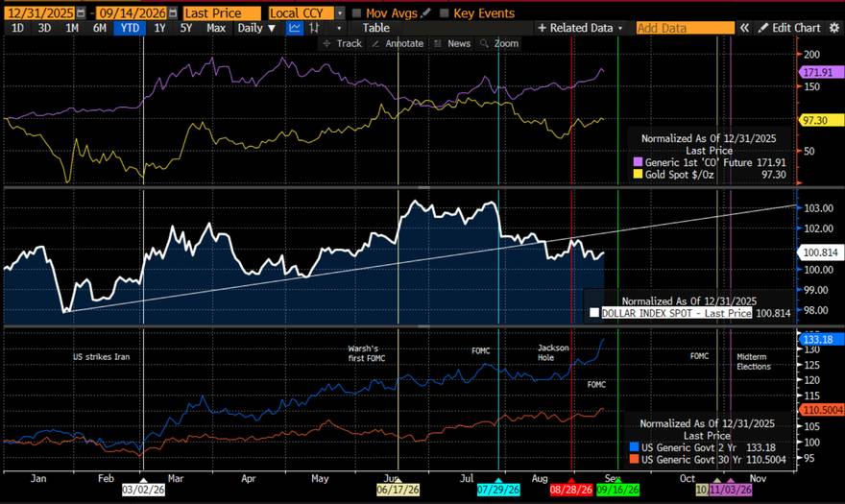
Task: Click the Edit Chart button
Action: pos(789,28)
